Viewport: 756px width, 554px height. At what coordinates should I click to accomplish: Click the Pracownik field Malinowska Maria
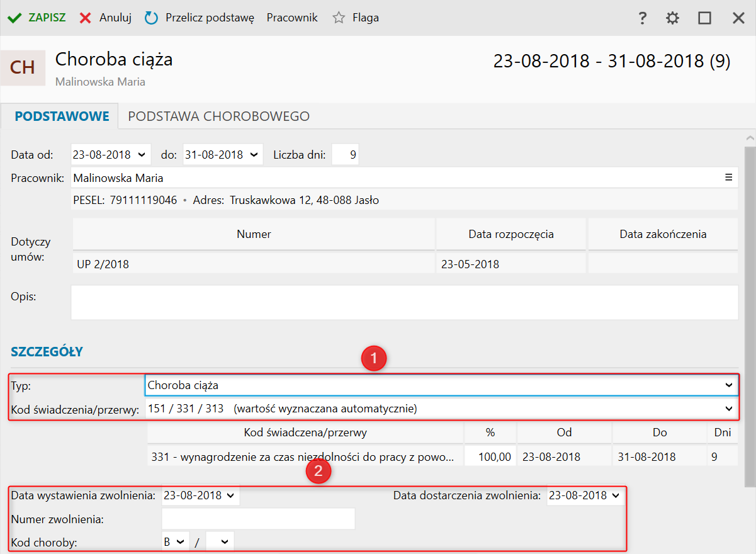403,178
